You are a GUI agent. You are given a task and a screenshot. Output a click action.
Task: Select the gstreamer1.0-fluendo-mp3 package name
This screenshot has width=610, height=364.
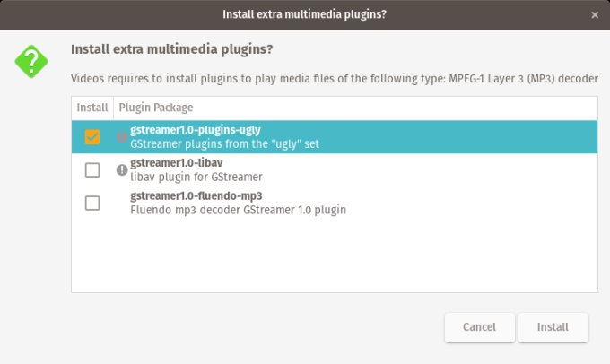(x=196, y=196)
